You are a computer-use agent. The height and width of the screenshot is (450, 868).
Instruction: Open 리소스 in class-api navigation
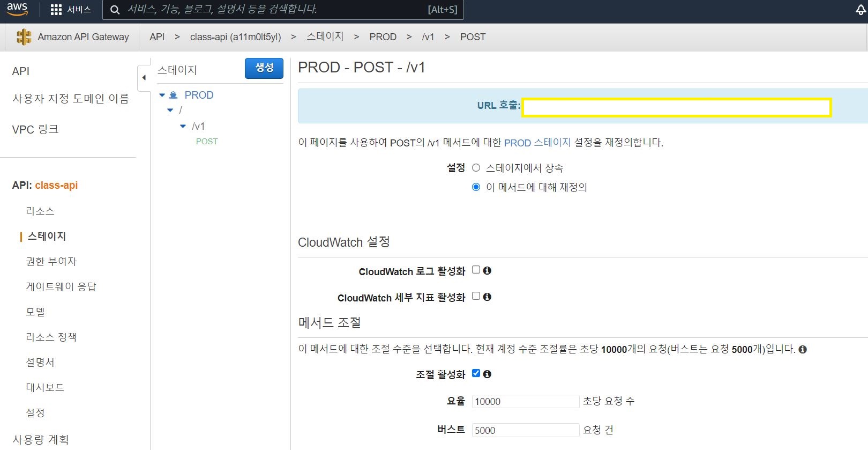click(40, 211)
